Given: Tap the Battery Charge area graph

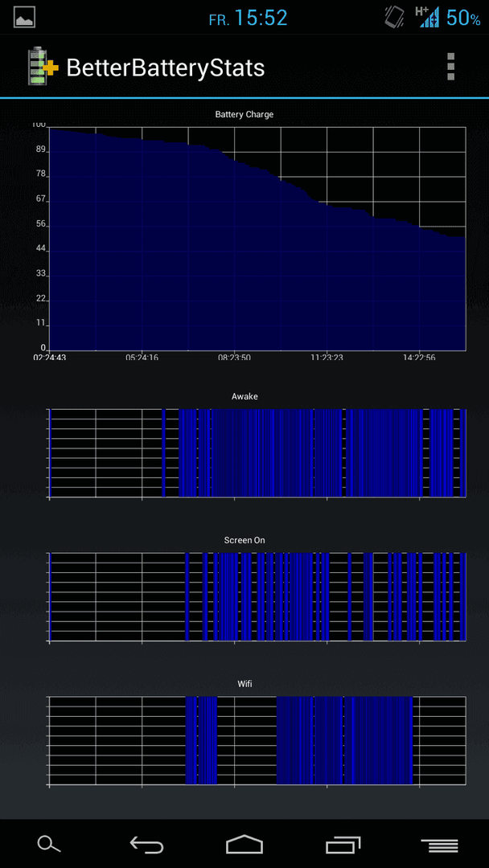Looking at the screenshot, I should click(257, 239).
